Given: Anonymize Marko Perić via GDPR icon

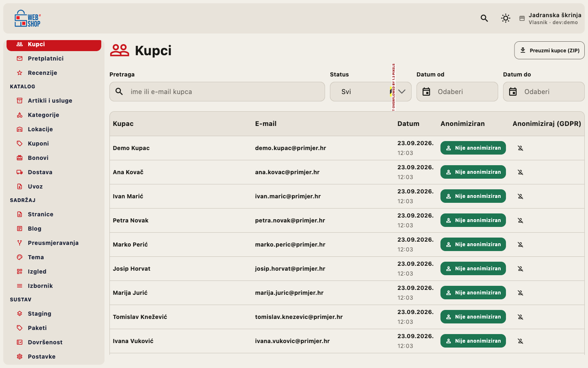Looking at the screenshot, I should (520, 245).
